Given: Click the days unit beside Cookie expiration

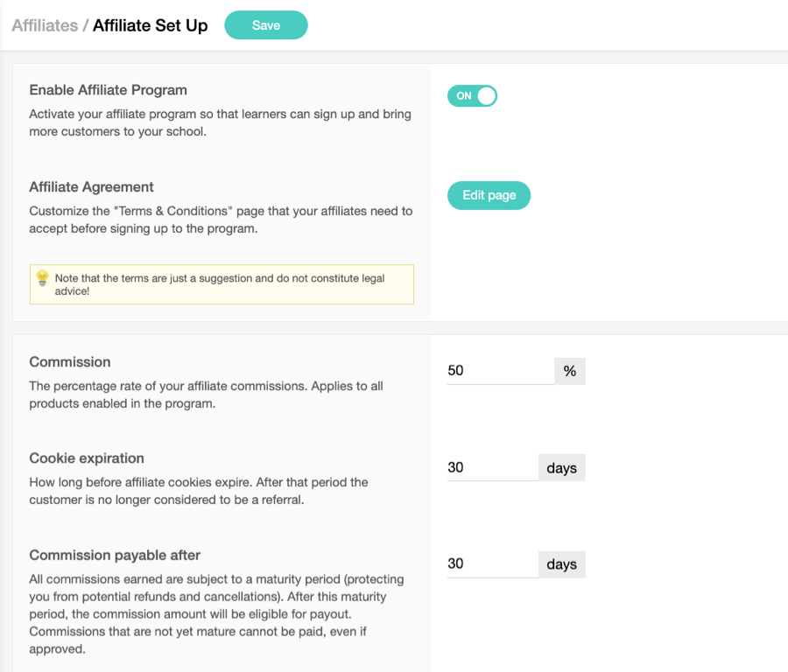Looking at the screenshot, I should click(x=562, y=467).
